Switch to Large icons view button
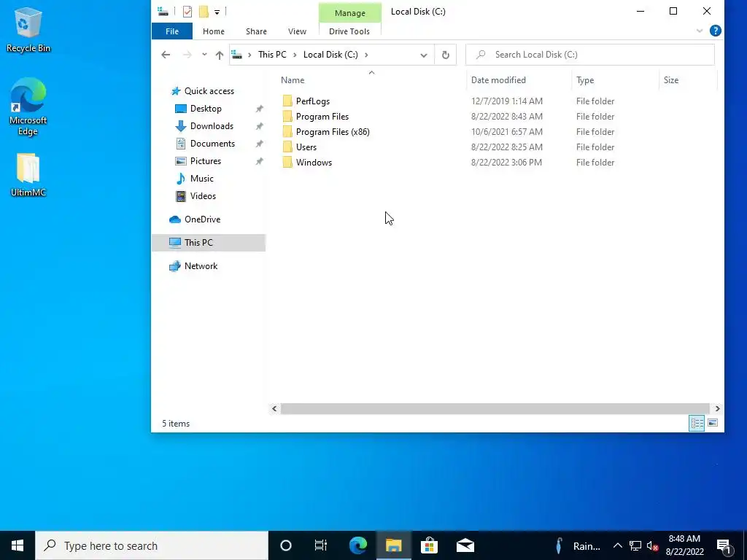The height and width of the screenshot is (560, 747). pyautogui.click(x=713, y=423)
